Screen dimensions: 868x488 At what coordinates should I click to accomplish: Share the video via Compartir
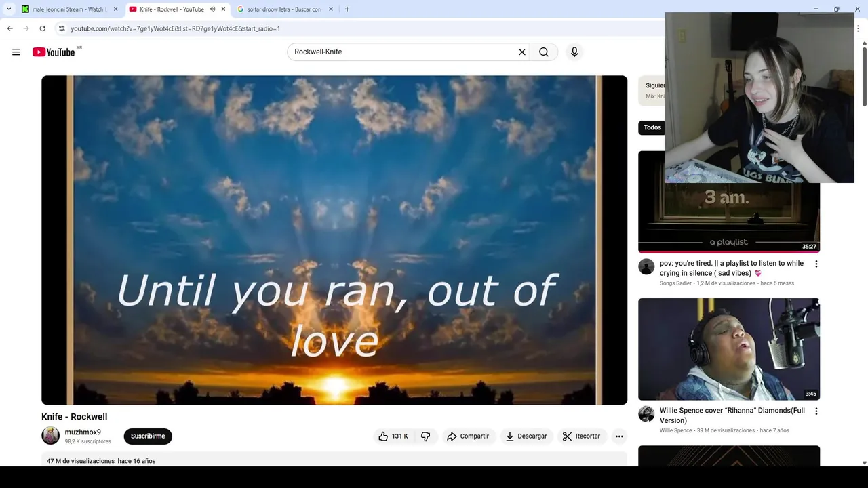[x=467, y=436]
